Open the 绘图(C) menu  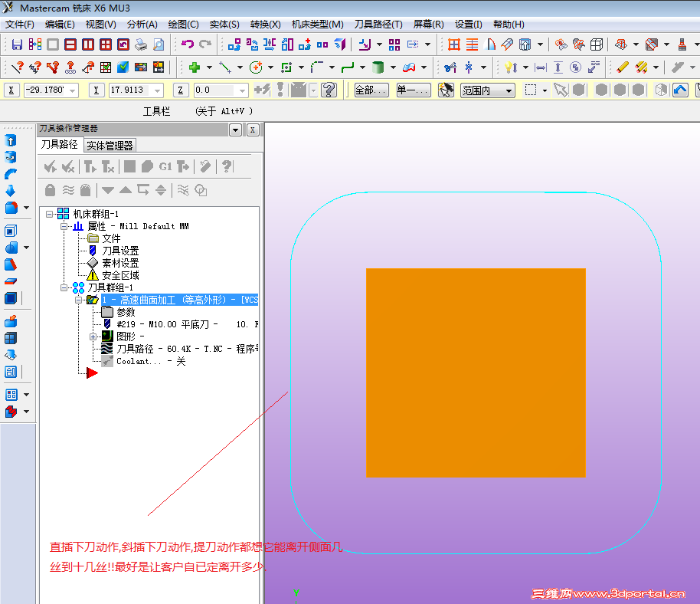184,25
